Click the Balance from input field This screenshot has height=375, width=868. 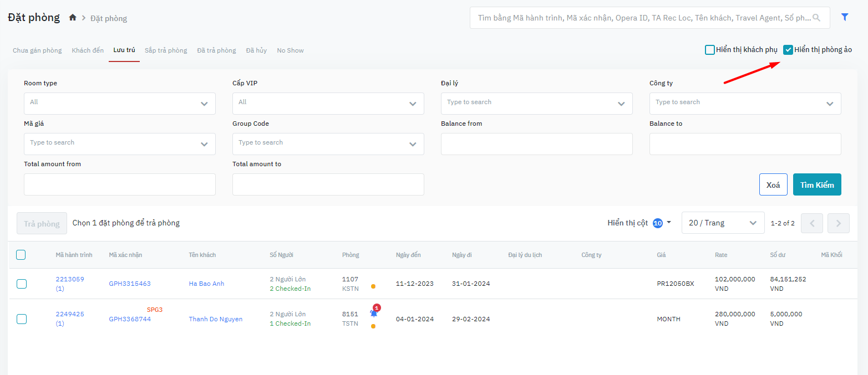click(x=536, y=144)
